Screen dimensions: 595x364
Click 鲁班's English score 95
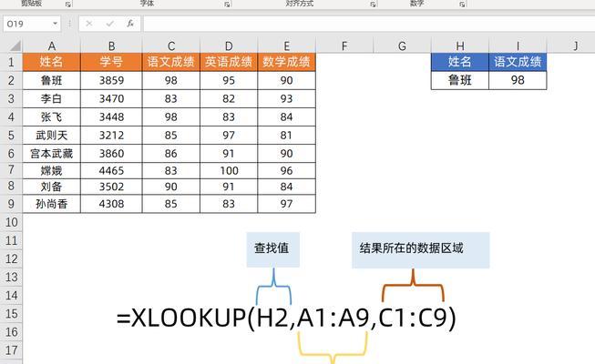pyautogui.click(x=229, y=80)
